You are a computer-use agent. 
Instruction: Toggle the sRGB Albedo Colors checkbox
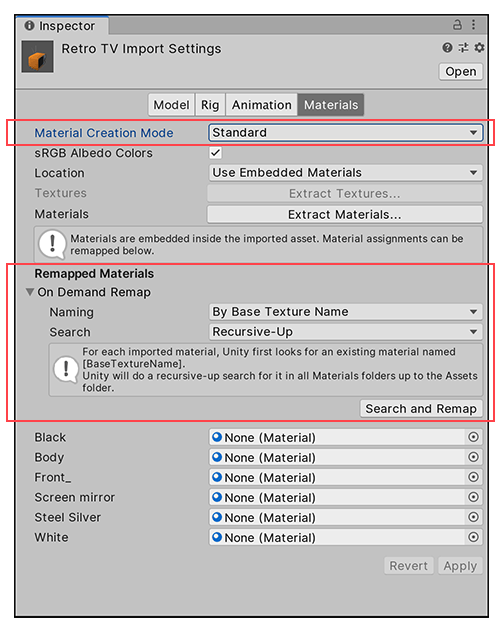215,153
